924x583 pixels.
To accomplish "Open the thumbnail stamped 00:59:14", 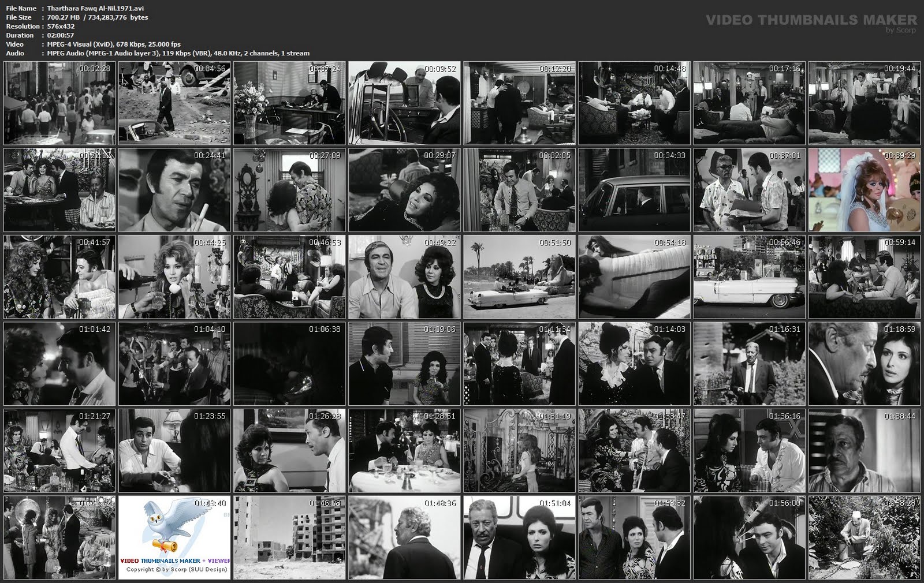I will click(x=865, y=277).
